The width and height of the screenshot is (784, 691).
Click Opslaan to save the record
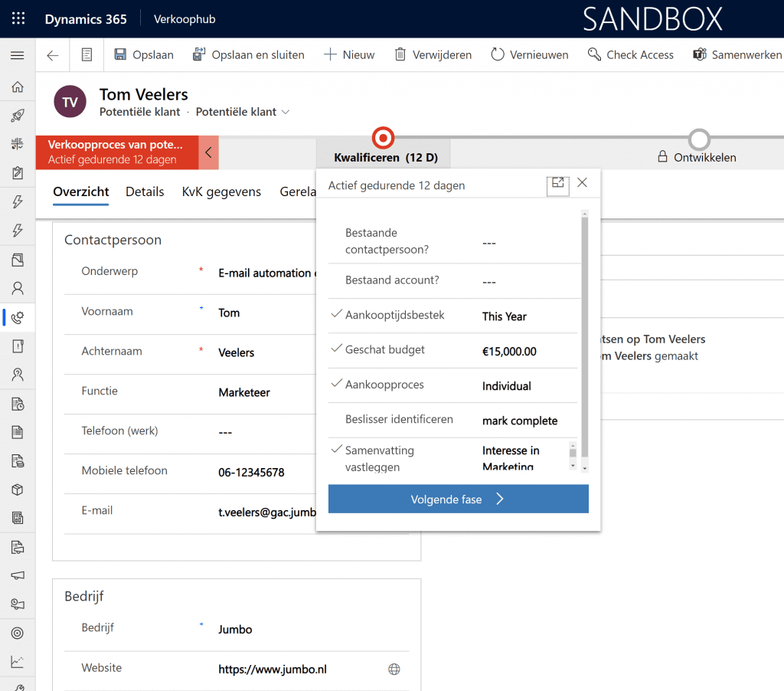144,54
